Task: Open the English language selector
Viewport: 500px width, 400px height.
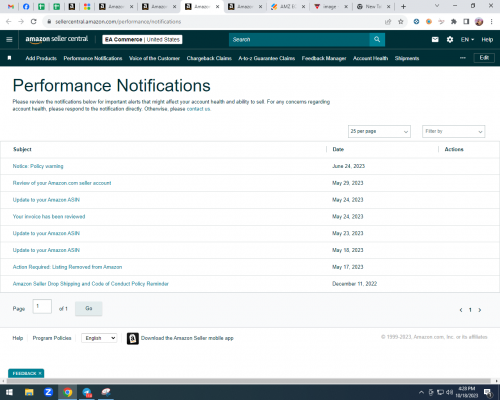Action: (x=99, y=338)
